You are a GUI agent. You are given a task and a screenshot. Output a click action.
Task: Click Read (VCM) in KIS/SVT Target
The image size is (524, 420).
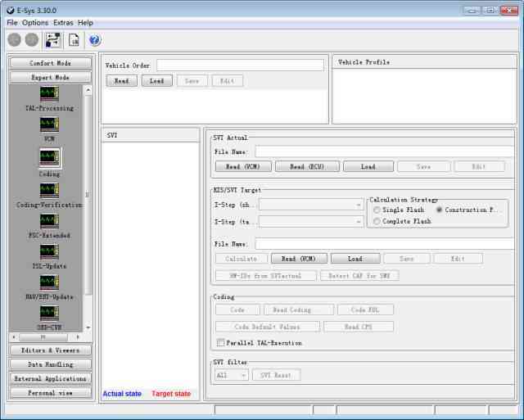pyautogui.click(x=299, y=259)
